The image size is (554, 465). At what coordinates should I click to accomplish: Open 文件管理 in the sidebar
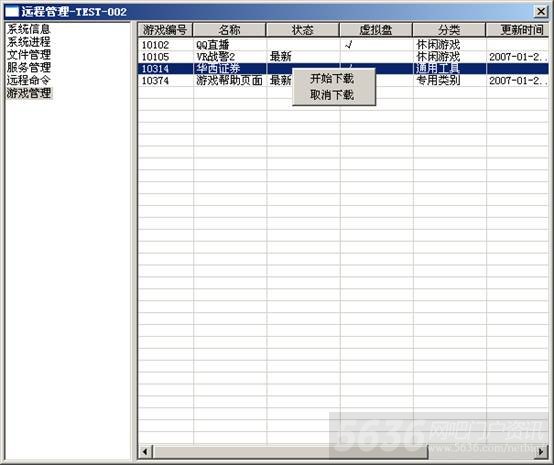click(29, 54)
